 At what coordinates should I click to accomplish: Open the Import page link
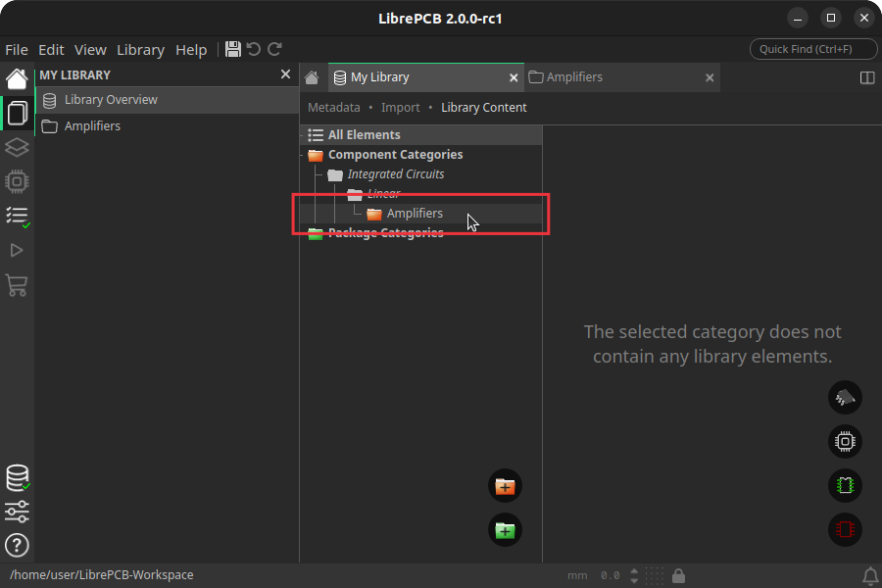401,107
